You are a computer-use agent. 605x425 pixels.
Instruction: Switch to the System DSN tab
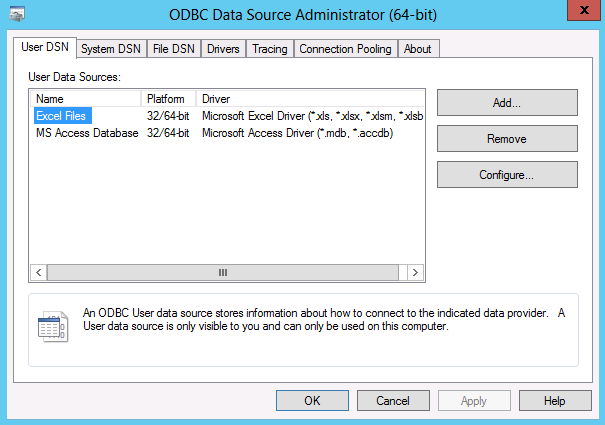click(x=111, y=49)
